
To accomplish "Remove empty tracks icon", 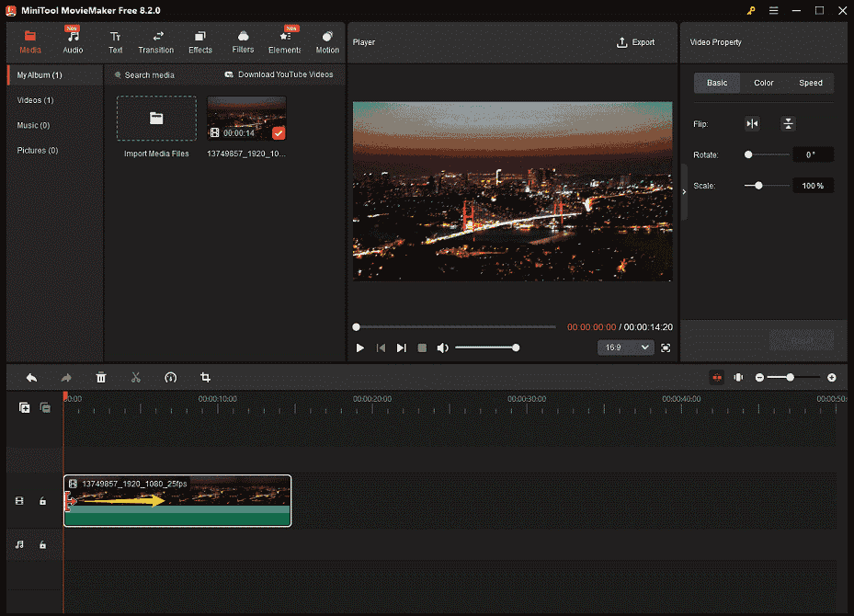I will 45,407.
